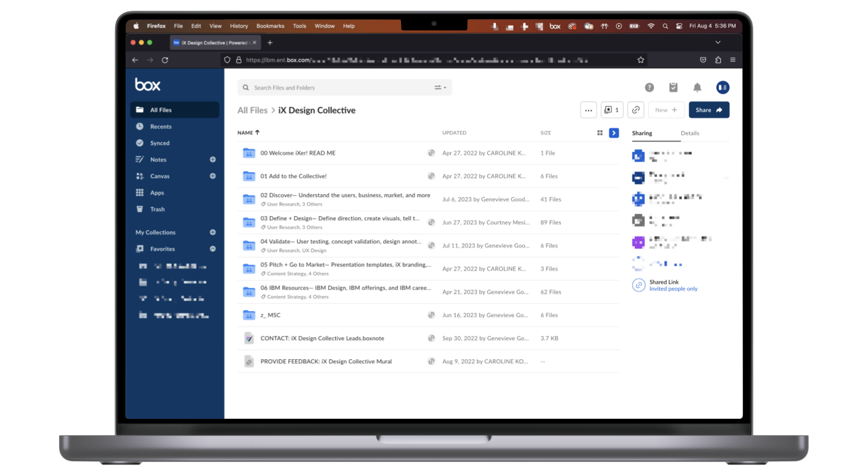Open Spotlight search in menu bar

tap(665, 26)
